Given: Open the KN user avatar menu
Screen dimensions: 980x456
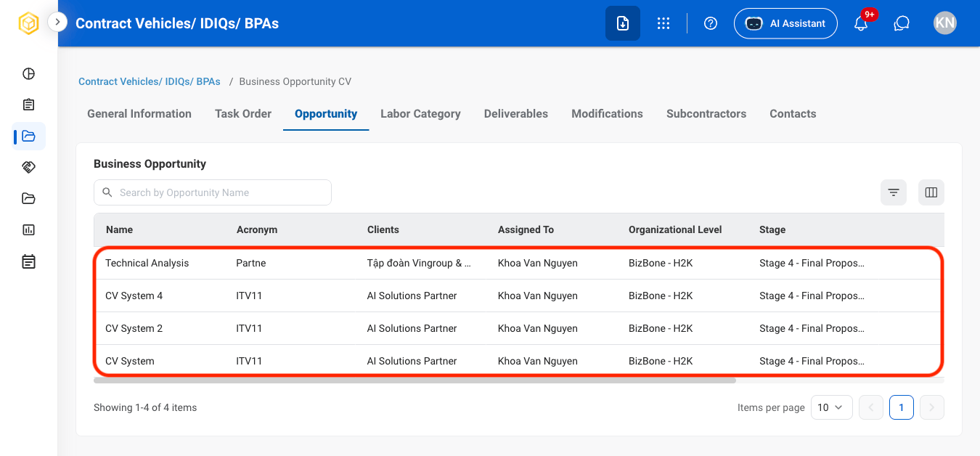Looking at the screenshot, I should coord(945,23).
